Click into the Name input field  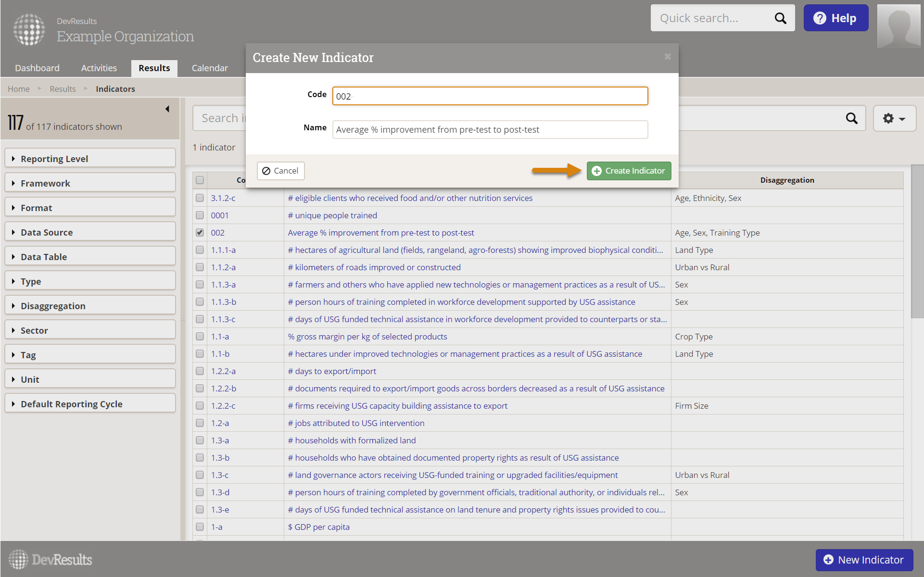click(490, 129)
